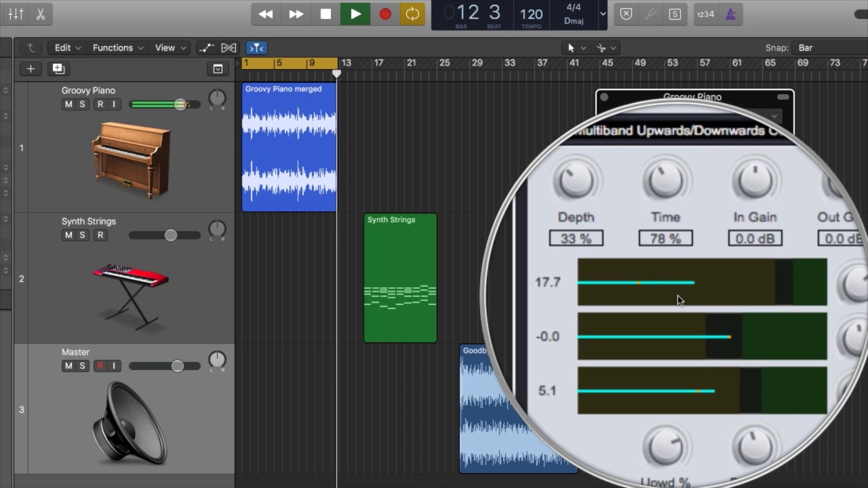
Task: Solo the Synth Strings track
Action: click(x=82, y=235)
